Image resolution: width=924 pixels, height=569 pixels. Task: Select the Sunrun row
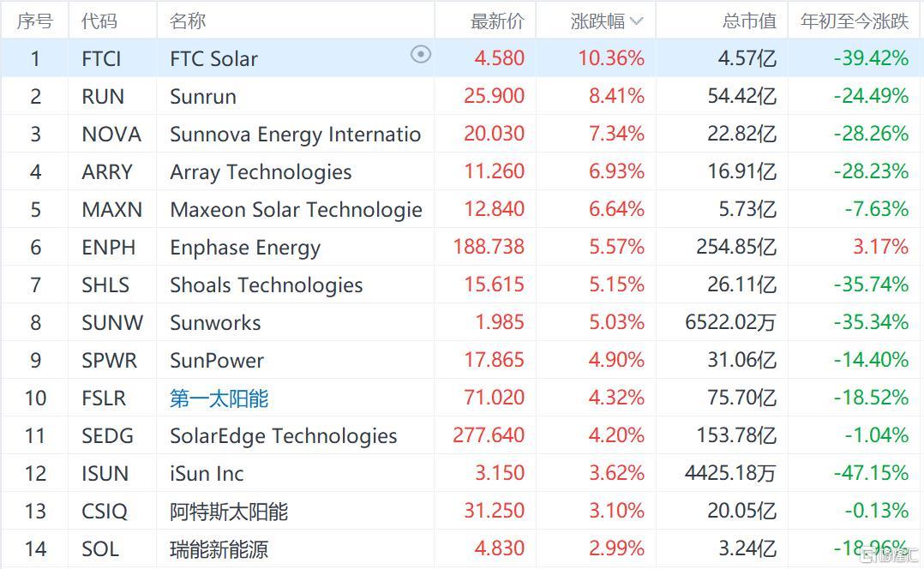pos(462,96)
